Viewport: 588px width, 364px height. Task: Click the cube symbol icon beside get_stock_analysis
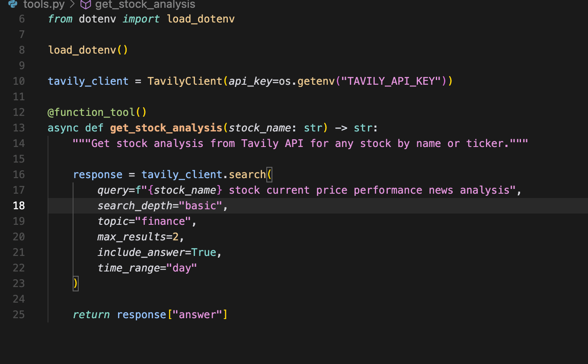[86, 4]
